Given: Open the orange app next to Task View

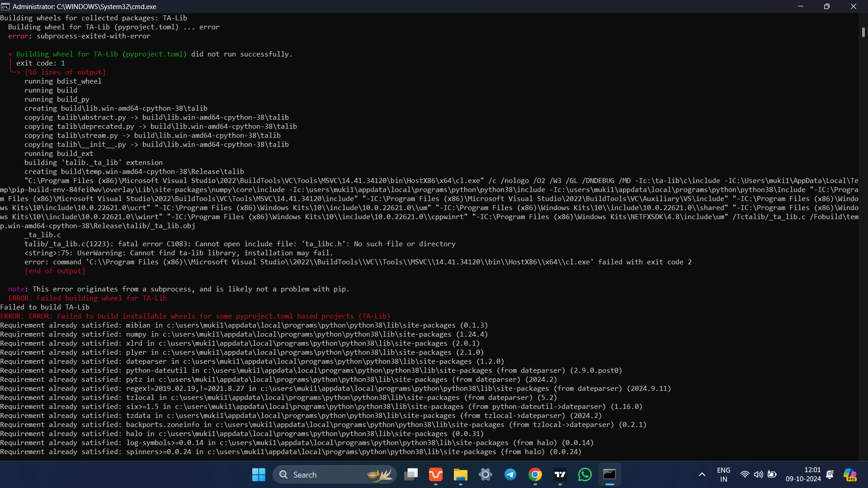Looking at the screenshot, I should coord(436,474).
